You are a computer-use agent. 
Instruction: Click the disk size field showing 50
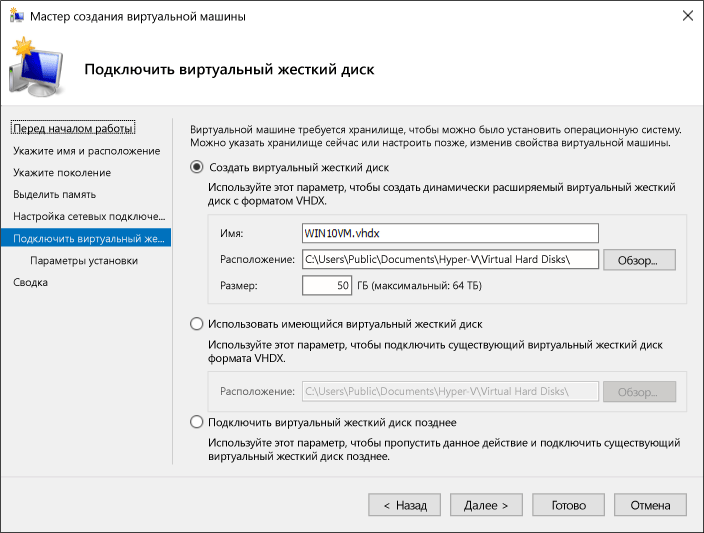pos(327,286)
